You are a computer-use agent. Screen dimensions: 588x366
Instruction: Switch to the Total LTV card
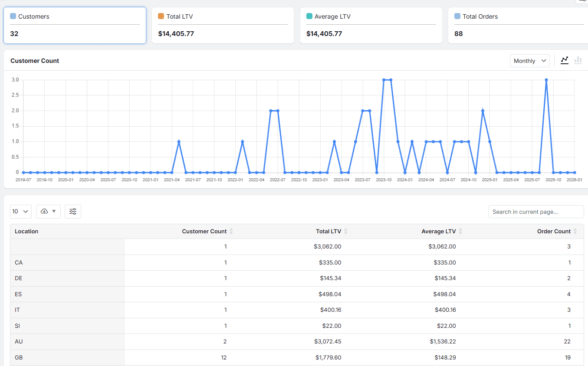pos(222,25)
